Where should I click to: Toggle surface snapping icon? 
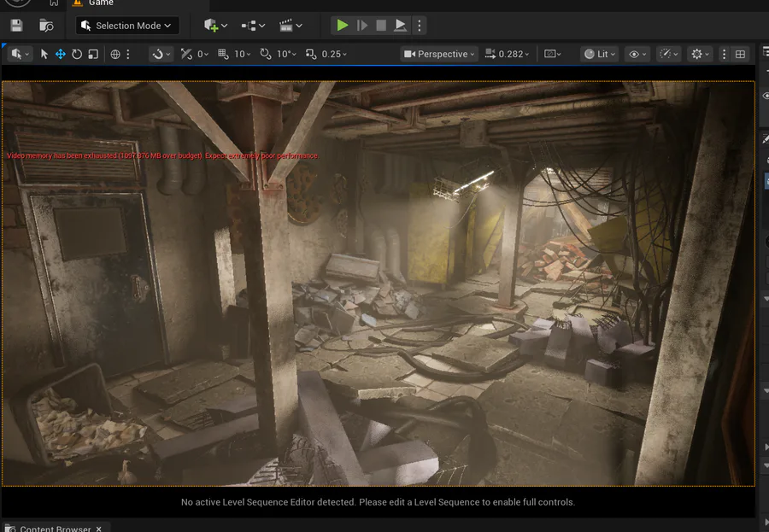[186, 54]
